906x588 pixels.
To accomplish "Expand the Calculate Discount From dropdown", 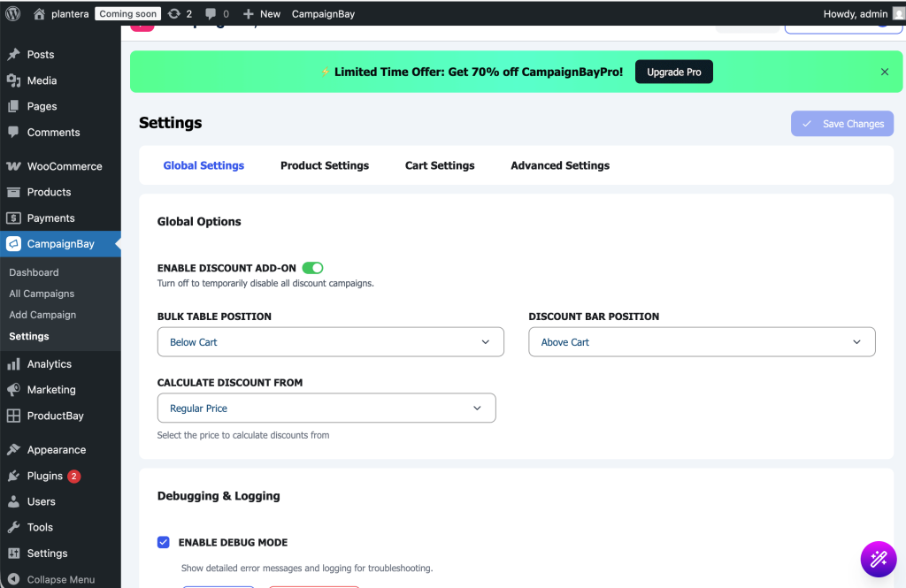I will (x=326, y=409).
